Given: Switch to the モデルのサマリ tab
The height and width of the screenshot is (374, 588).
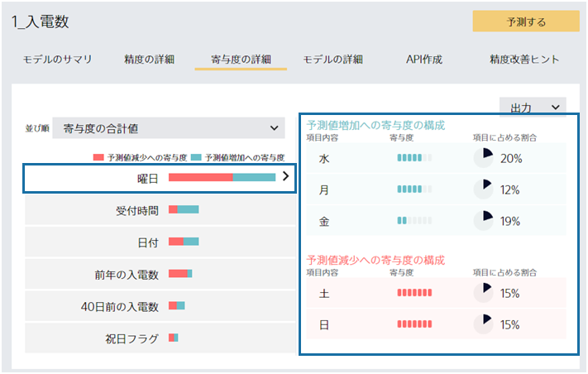Looking at the screenshot, I should coord(57,60).
